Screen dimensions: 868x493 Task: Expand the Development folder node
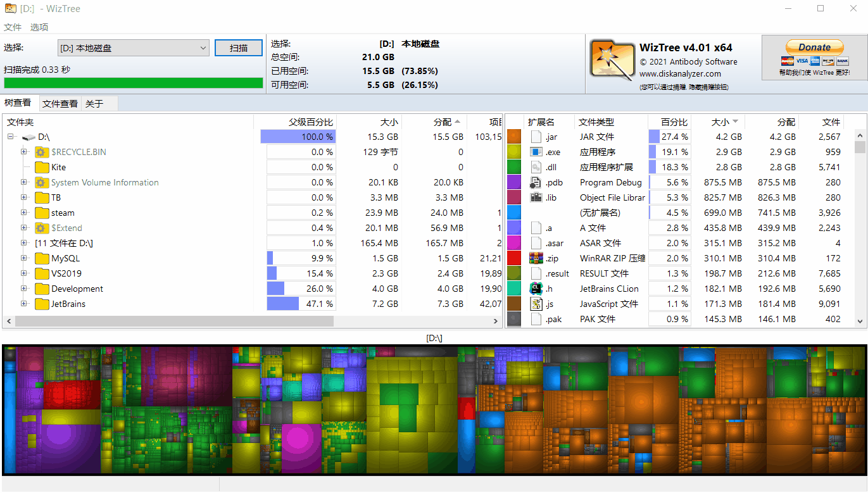tap(24, 289)
